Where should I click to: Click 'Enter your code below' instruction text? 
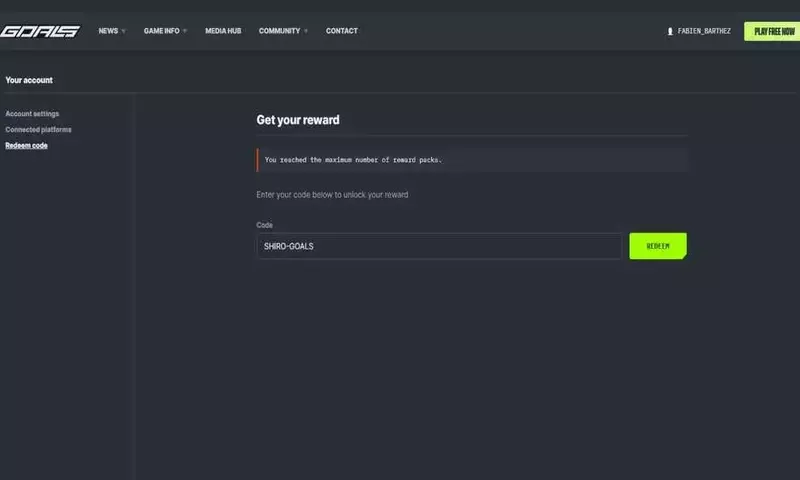point(332,195)
